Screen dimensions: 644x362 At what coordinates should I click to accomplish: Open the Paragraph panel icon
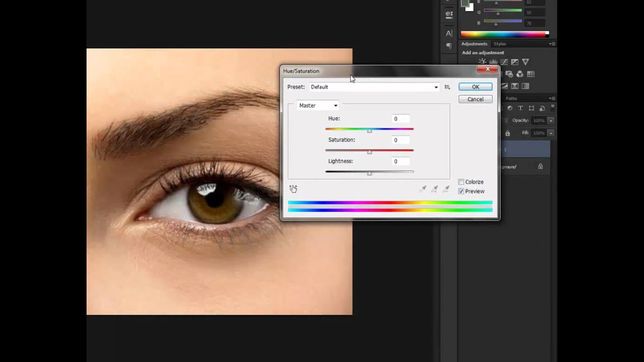click(449, 46)
